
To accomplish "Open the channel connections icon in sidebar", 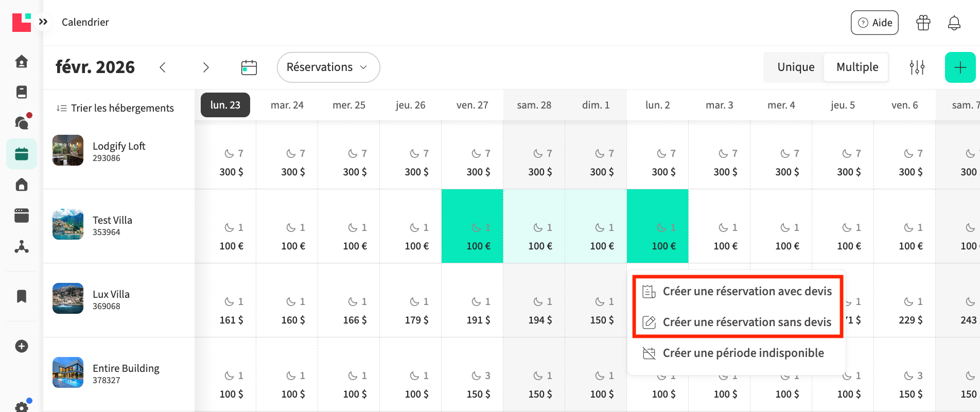I will tap(22, 247).
